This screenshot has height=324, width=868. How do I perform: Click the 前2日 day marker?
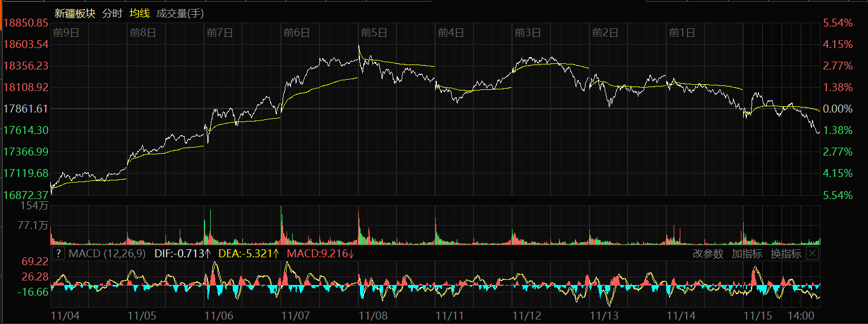tap(605, 32)
